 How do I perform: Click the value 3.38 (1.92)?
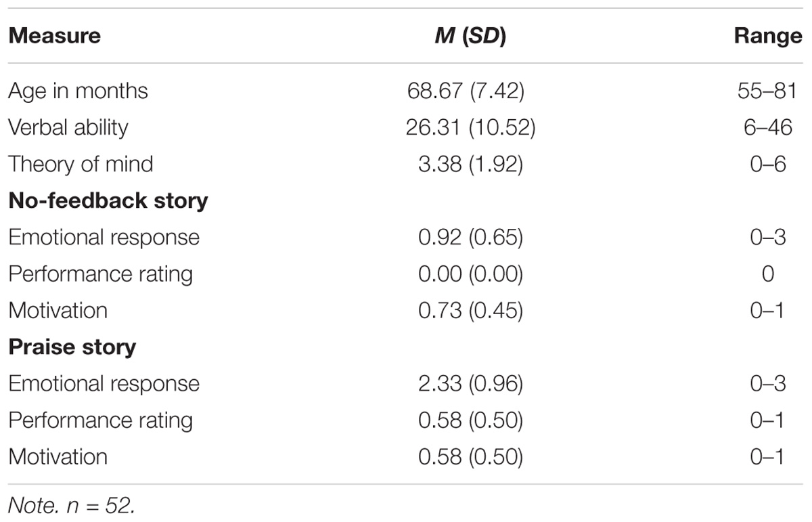click(470, 165)
